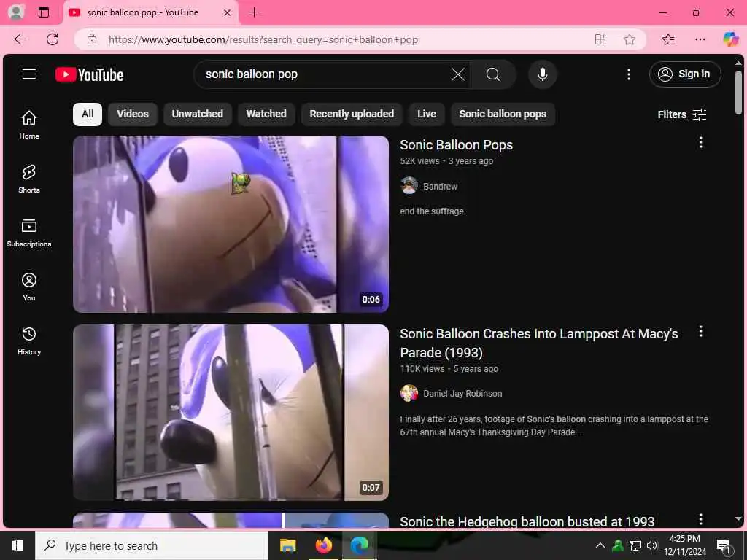Open Subscriptions in the sidebar
The height and width of the screenshot is (560, 747).
click(x=29, y=233)
